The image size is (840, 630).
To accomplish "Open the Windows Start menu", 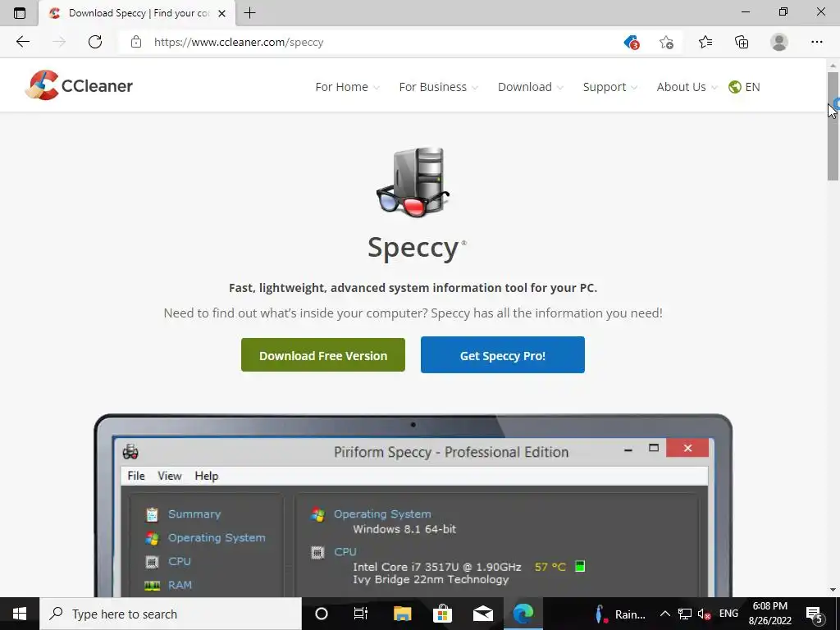I will point(20,614).
